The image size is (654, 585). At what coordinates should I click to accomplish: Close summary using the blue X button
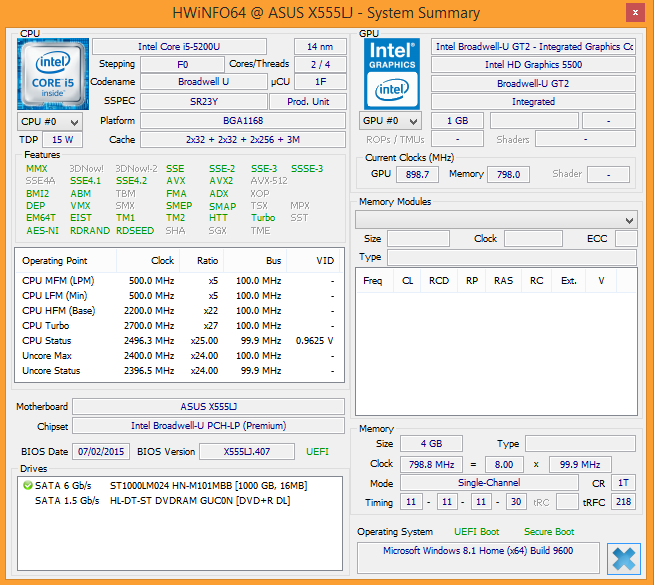(x=624, y=559)
